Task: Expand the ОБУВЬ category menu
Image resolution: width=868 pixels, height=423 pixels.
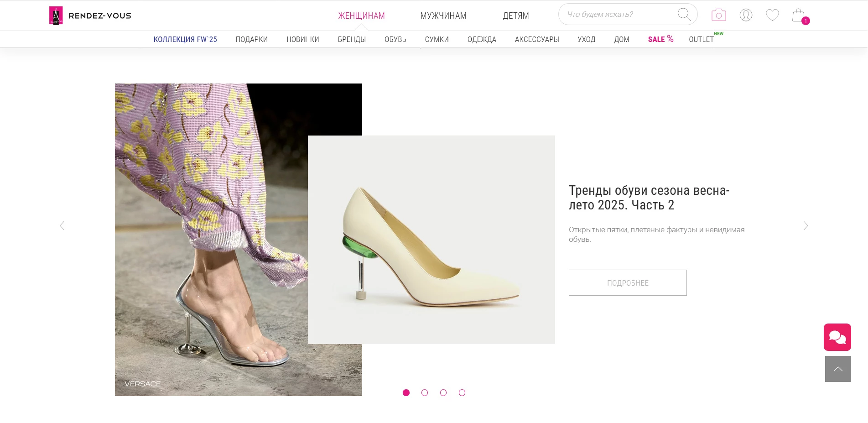Action: click(395, 40)
